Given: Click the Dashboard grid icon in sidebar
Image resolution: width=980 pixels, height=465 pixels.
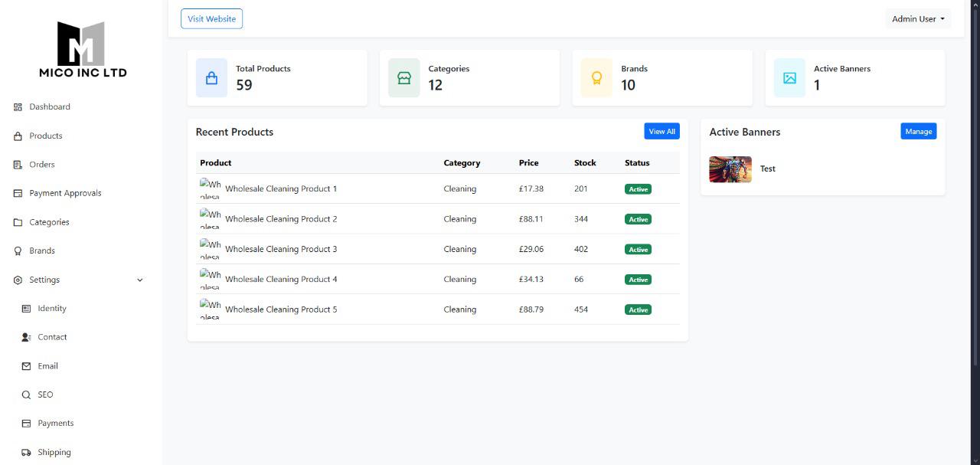Looking at the screenshot, I should [18, 107].
